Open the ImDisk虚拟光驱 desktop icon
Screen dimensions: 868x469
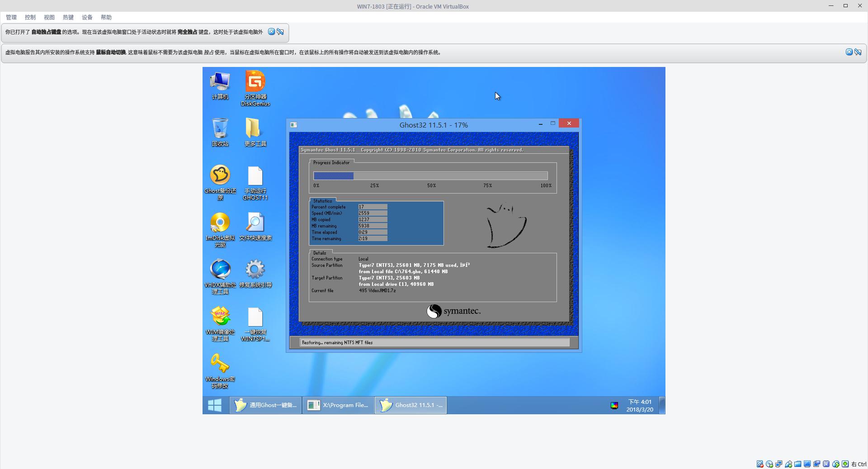pos(220,223)
